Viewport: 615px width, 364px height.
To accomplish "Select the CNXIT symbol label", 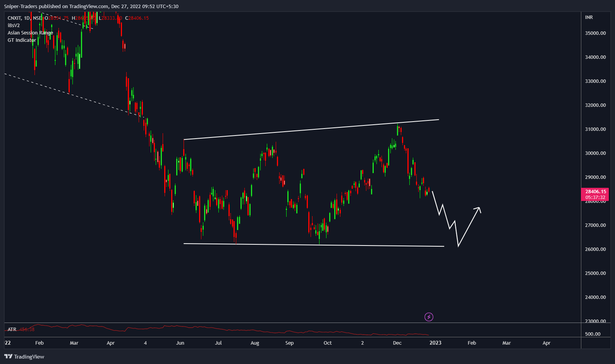I will (x=14, y=18).
